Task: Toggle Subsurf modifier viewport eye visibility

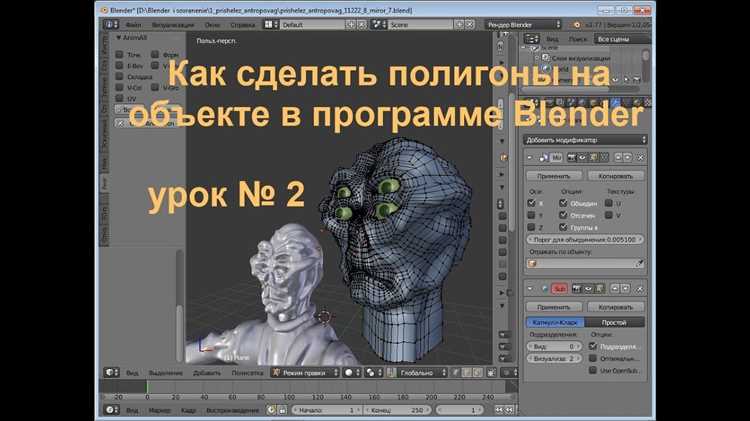Action: coord(588,288)
